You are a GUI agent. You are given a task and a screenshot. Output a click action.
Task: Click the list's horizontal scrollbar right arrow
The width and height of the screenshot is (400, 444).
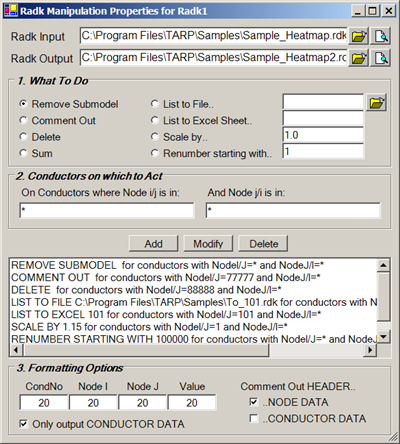pyautogui.click(x=371, y=350)
